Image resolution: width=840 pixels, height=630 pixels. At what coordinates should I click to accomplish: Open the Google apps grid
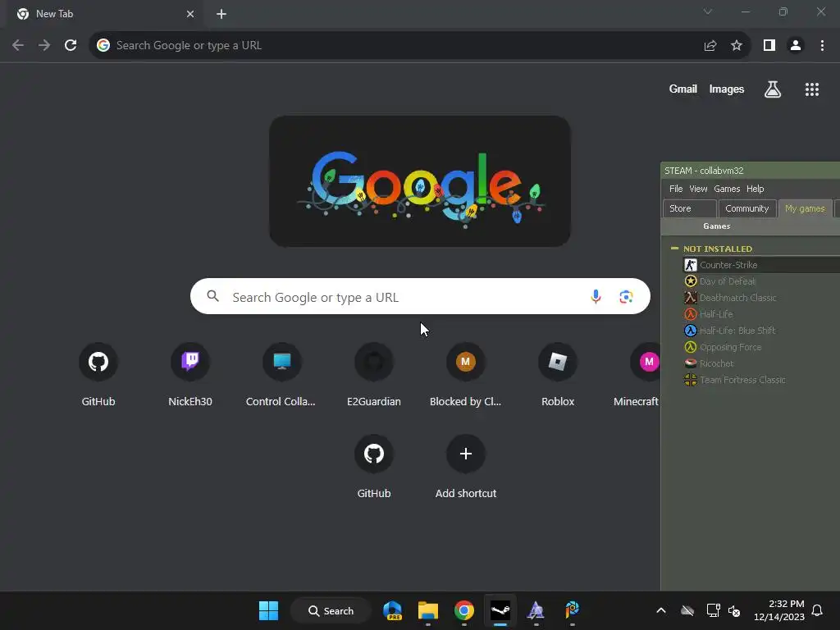click(812, 89)
